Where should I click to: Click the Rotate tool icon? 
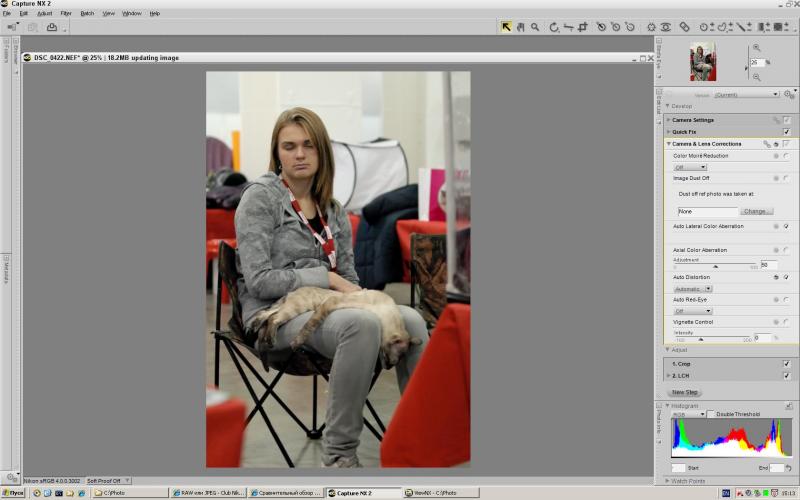pos(554,27)
